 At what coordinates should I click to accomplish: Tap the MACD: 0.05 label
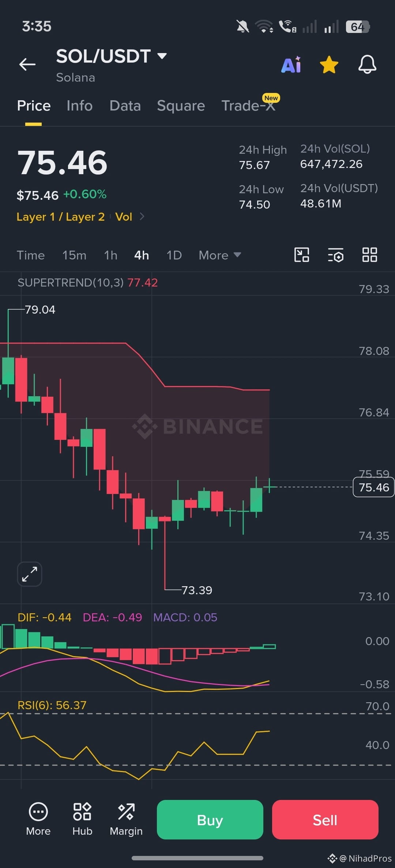coord(185,617)
